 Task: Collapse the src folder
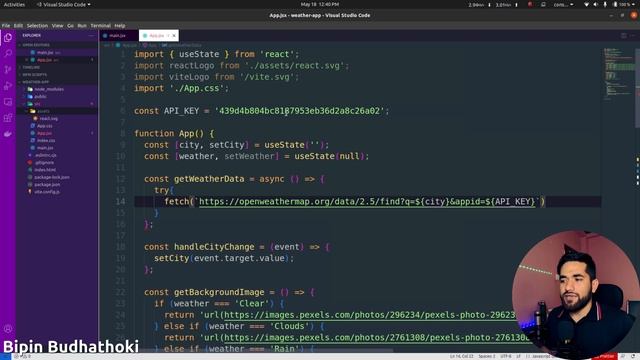click(56, 104)
